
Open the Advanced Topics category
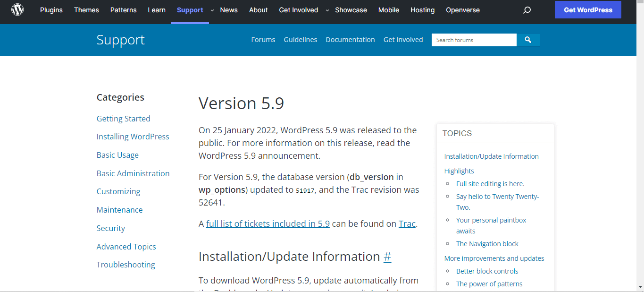pos(126,247)
